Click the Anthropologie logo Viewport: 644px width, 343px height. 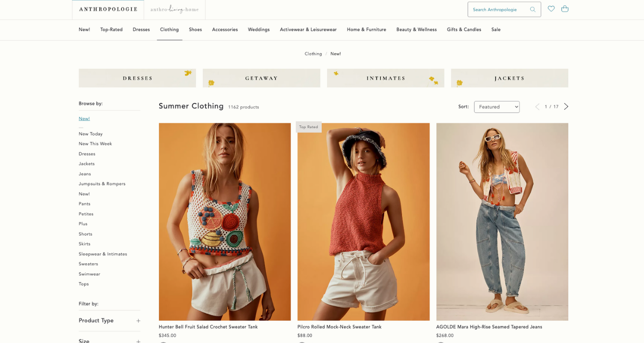108,9
